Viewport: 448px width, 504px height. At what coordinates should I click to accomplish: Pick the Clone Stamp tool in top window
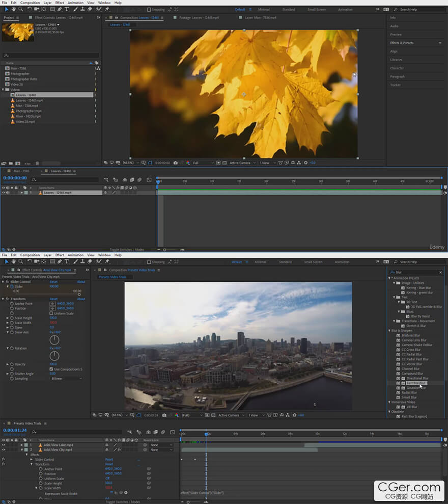pos(82,9)
